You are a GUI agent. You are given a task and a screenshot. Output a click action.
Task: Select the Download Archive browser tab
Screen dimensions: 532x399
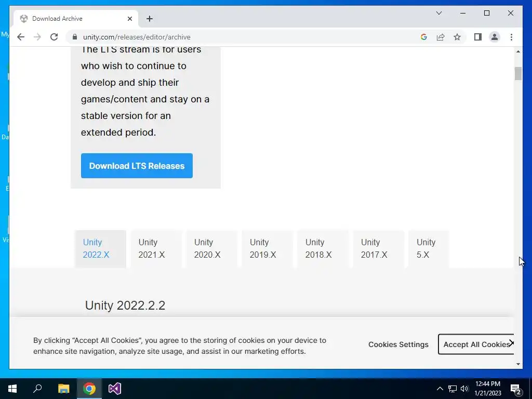pos(76,19)
